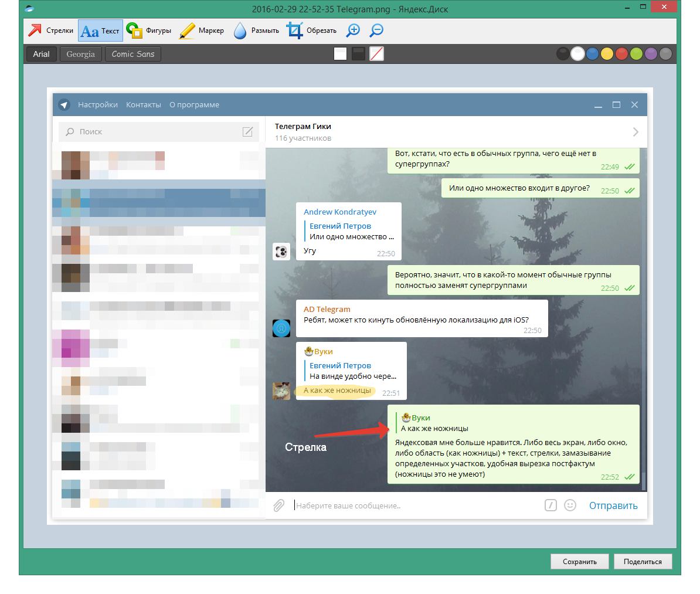Select the black color swatch
The image size is (700, 594).
563,53
